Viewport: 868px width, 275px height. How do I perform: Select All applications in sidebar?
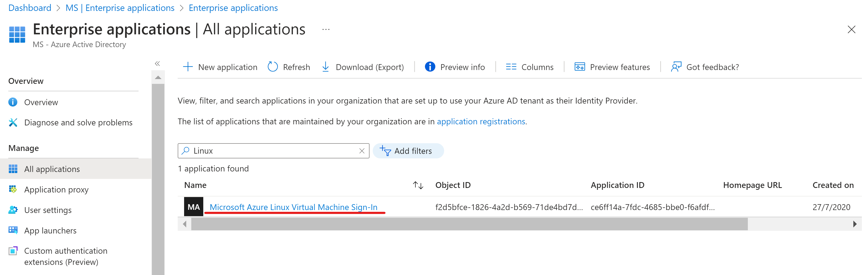point(75,169)
